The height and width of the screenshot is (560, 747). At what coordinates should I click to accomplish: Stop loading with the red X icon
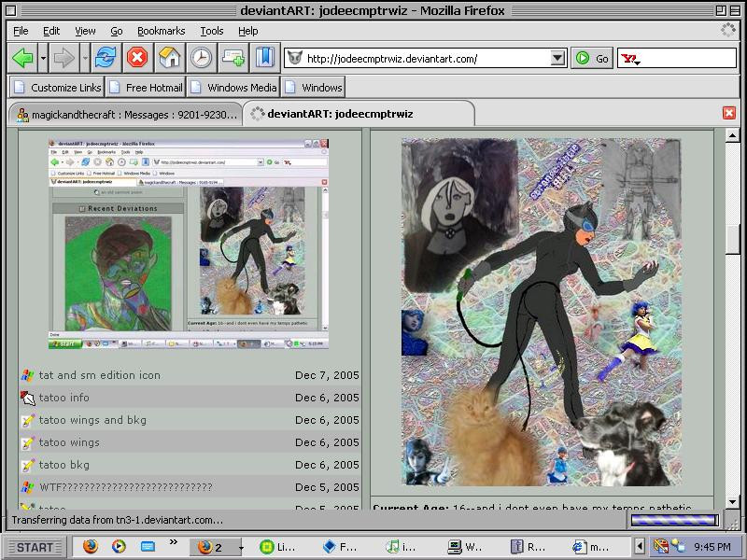(x=137, y=58)
